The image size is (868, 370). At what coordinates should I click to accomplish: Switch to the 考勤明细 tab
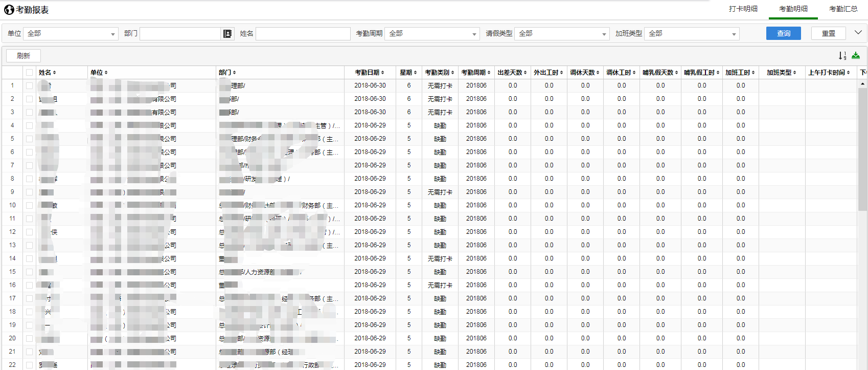pyautogui.click(x=793, y=9)
